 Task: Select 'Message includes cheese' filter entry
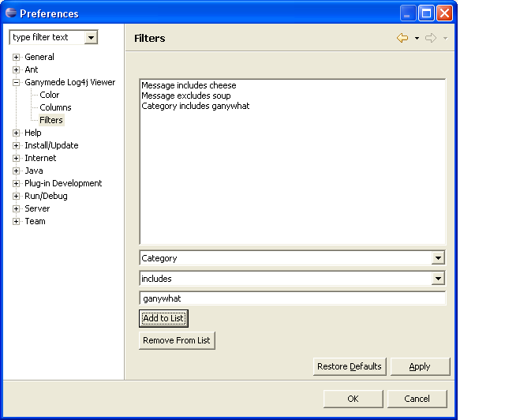click(189, 85)
